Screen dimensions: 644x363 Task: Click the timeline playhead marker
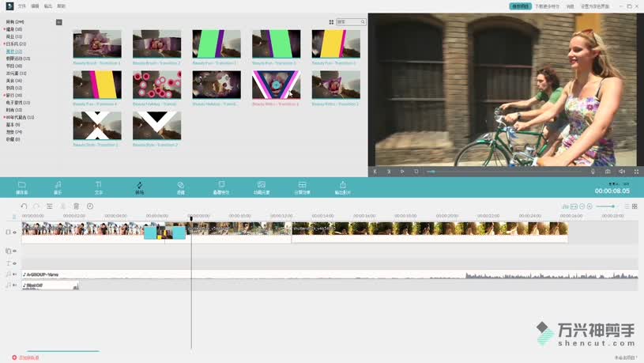tap(191, 218)
